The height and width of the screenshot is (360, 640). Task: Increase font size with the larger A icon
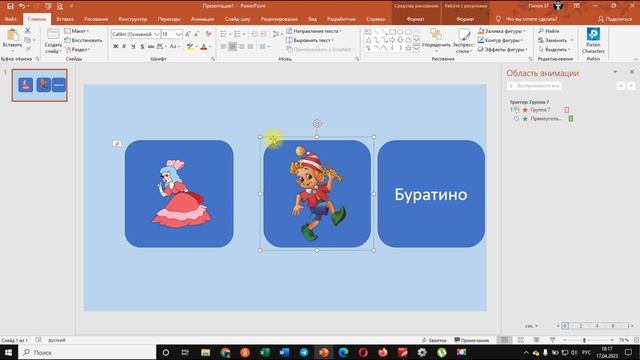point(188,34)
